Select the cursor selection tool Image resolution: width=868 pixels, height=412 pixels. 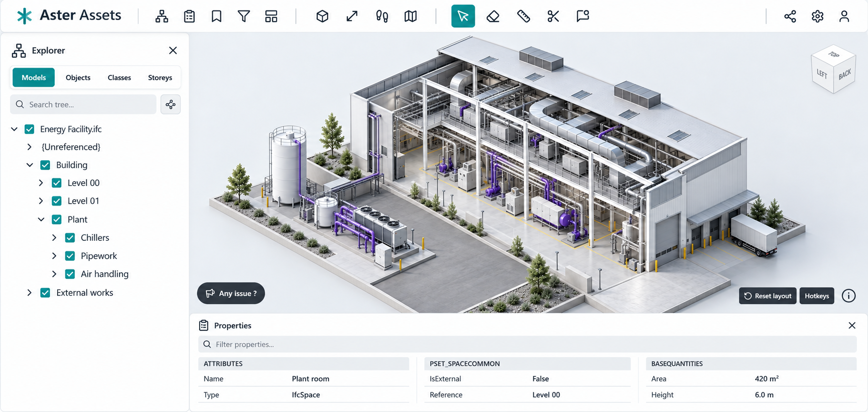(463, 16)
